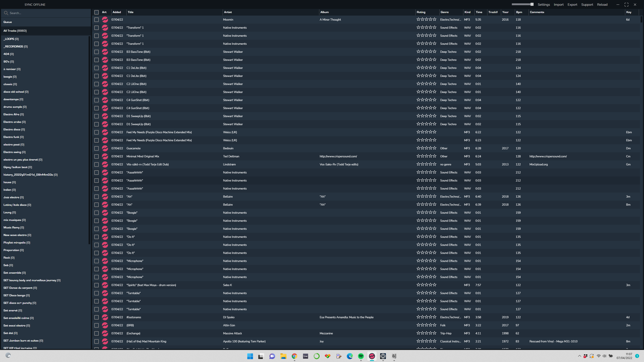
Task: Click the search magnifier icon in sidebar
Action: (6, 13)
